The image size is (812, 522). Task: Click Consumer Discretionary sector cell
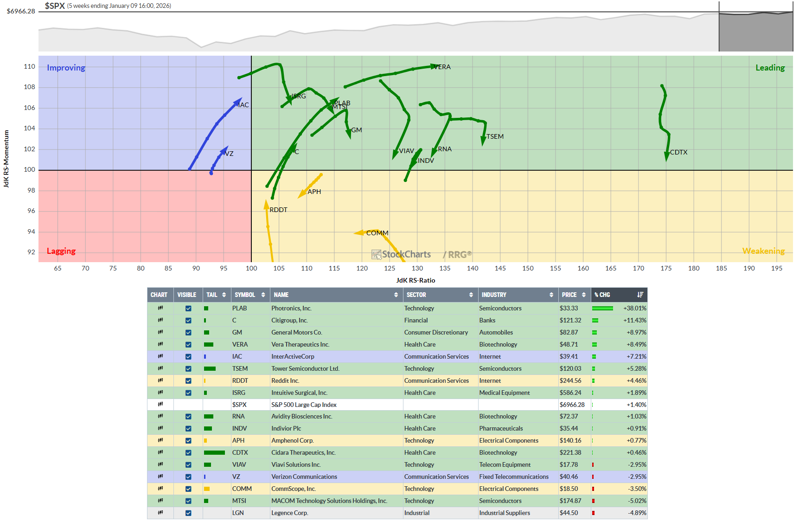436,332
